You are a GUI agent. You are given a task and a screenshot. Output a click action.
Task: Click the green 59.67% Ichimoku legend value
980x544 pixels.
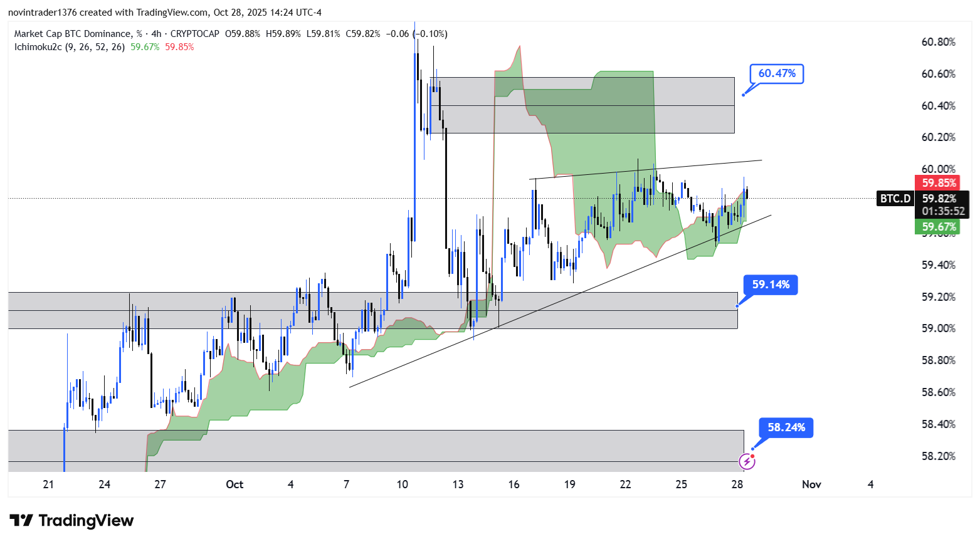(x=145, y=47)
